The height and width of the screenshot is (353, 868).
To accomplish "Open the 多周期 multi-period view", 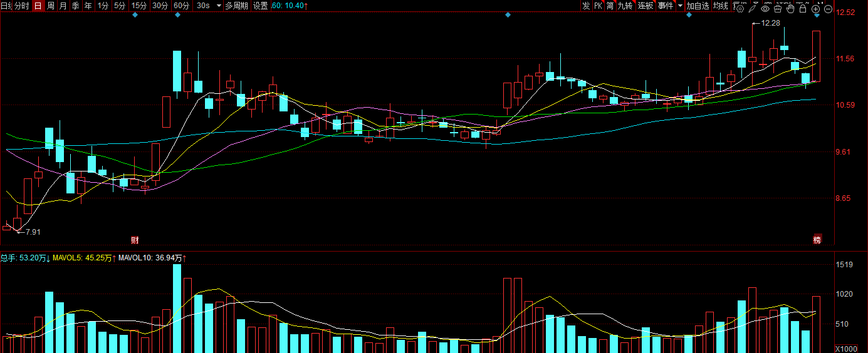I will (236, 6).
